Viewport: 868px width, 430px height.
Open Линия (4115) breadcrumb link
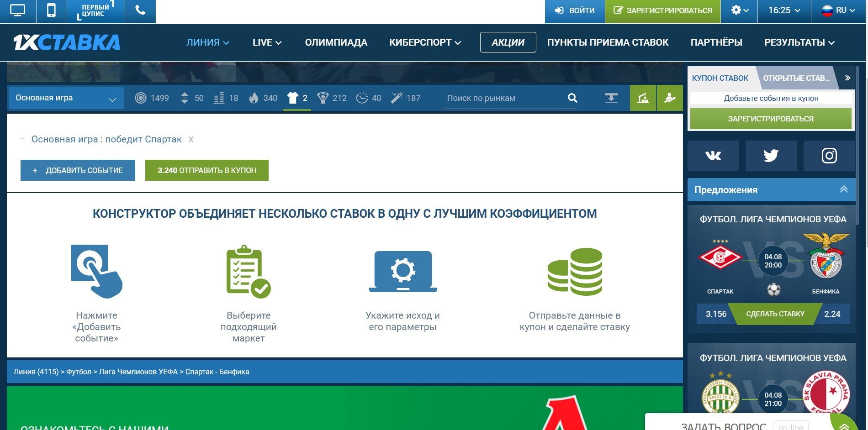click(36, 372)
